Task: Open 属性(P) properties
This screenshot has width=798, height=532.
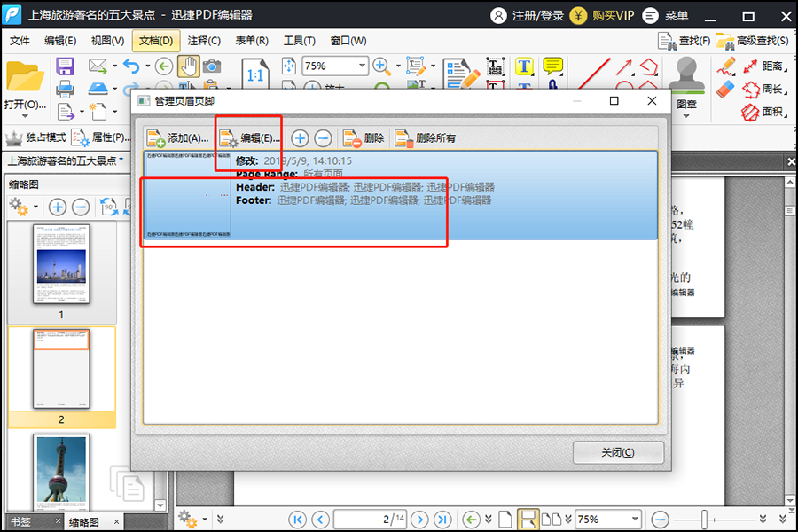Action: (x=101, y=137)
